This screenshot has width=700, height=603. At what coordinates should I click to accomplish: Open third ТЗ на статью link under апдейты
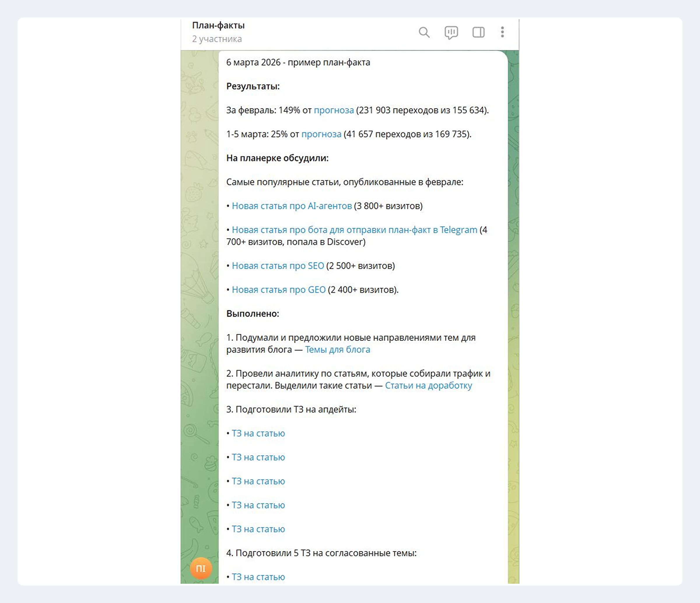coord(258,481)
